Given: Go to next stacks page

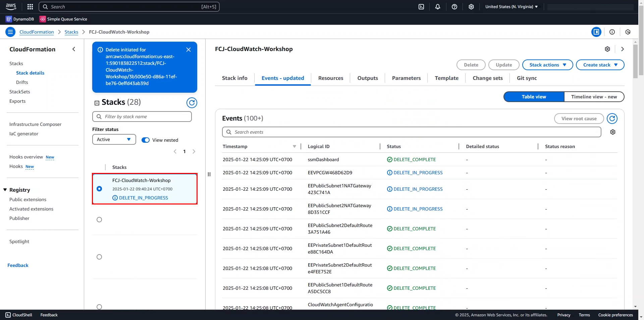Looking at the screenshot, I should pyautogui.click(x=194, y=151).
